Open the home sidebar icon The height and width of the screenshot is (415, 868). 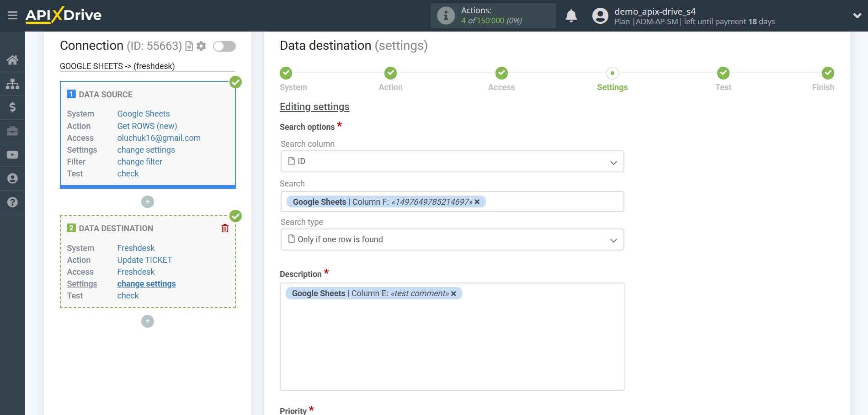pos(12,60)
